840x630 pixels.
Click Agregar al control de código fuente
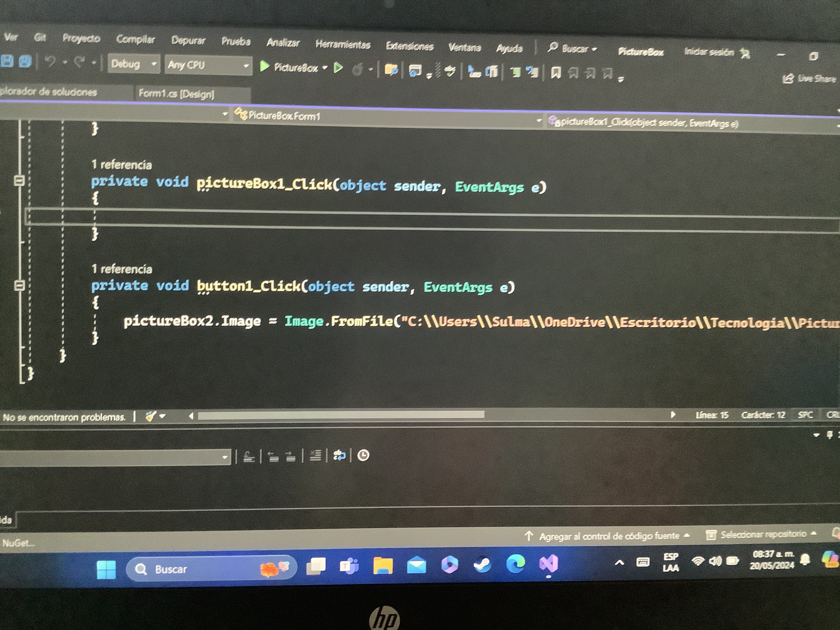(609, 536)
